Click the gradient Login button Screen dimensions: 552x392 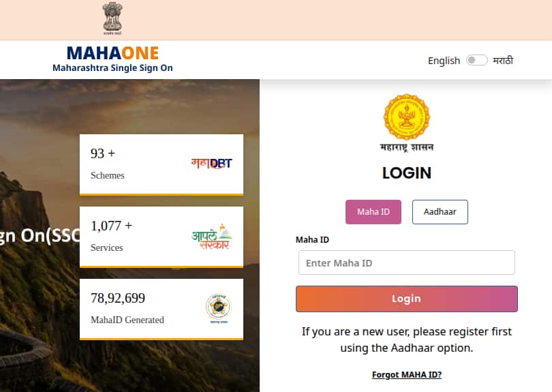(x=407, y=299)
